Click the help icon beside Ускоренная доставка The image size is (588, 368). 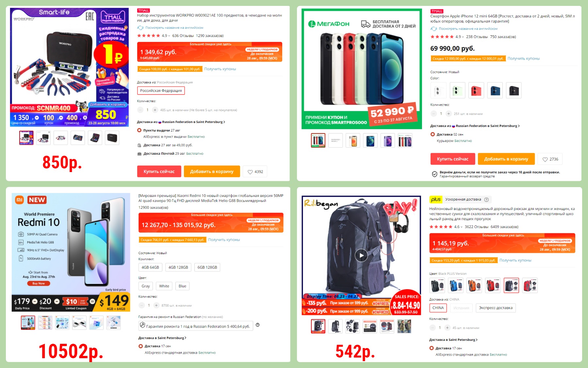point(486,200)
